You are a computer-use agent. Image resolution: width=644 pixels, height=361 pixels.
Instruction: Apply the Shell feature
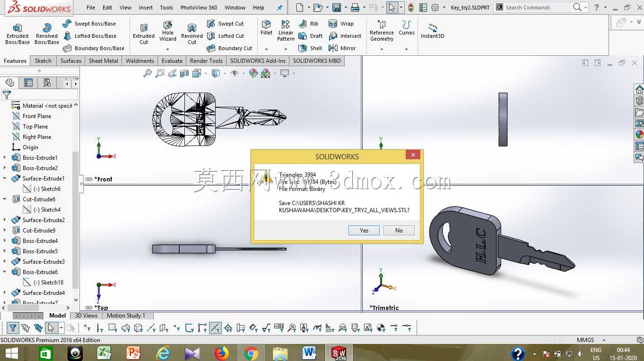(311, 48)
